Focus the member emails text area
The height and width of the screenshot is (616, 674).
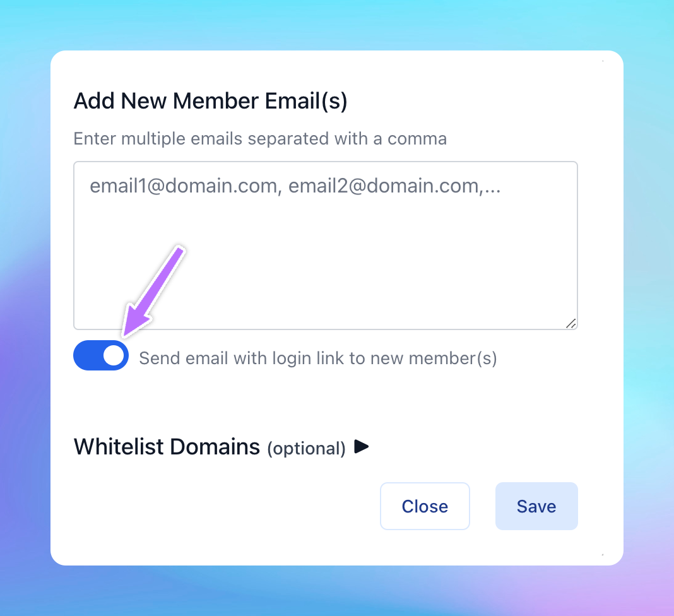coord(326,246)
